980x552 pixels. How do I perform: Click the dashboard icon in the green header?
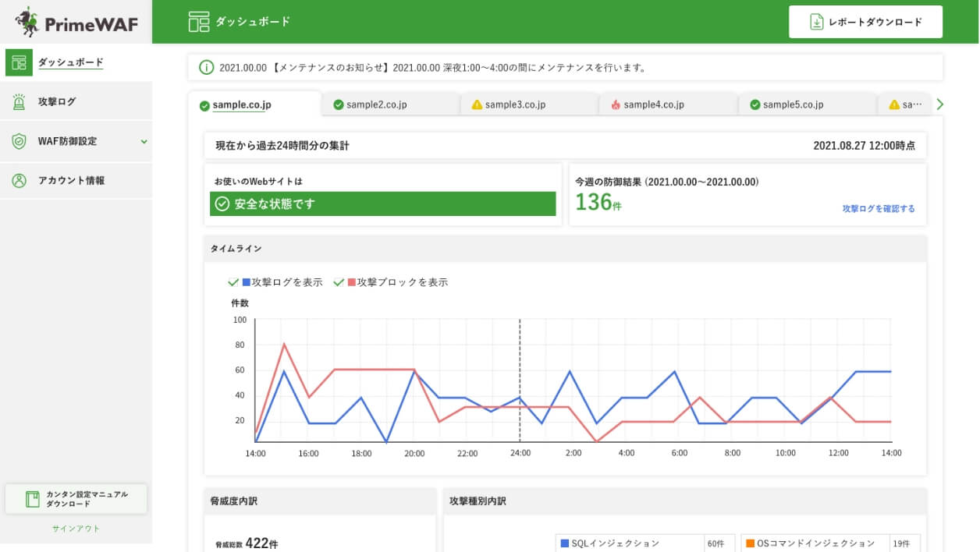(x=197, y=23)
